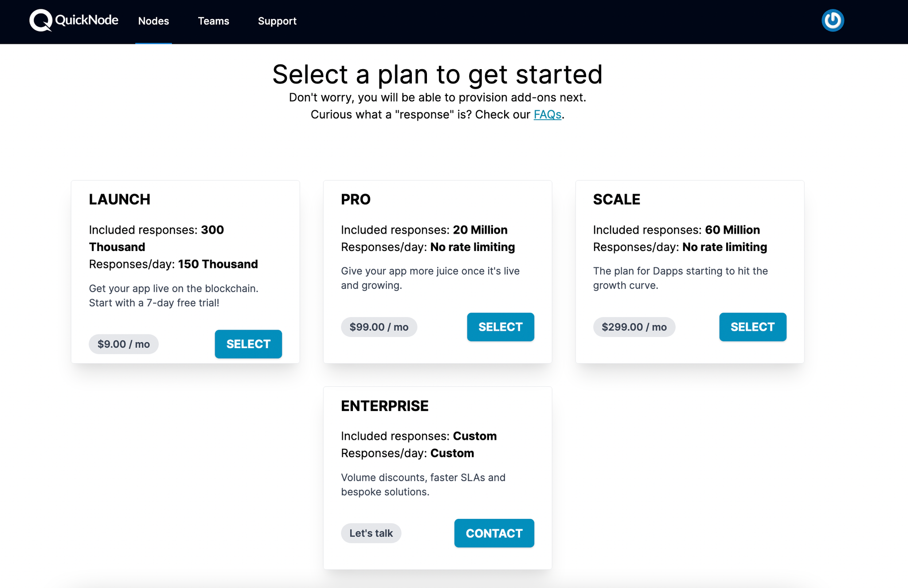Click the QuickNode brand name text

coord(87,20)
